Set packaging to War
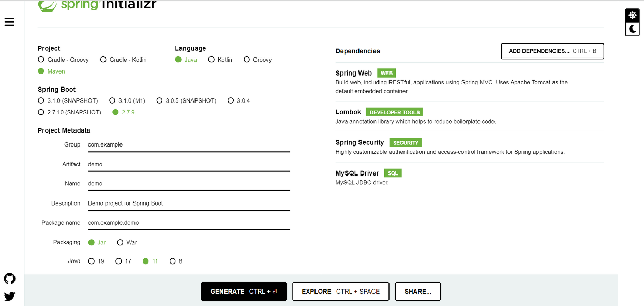Image resolution: width=644 pixels, height=306 pixels. click(127, 242)
